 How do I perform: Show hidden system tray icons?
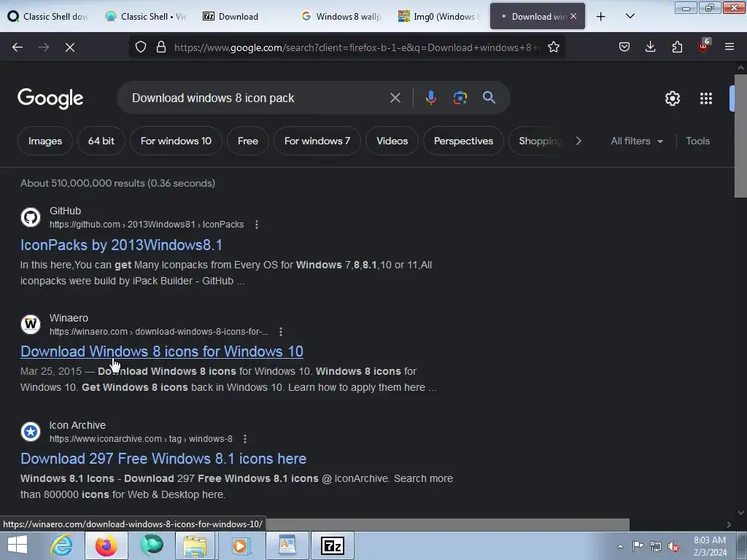(x=620, y=546)
